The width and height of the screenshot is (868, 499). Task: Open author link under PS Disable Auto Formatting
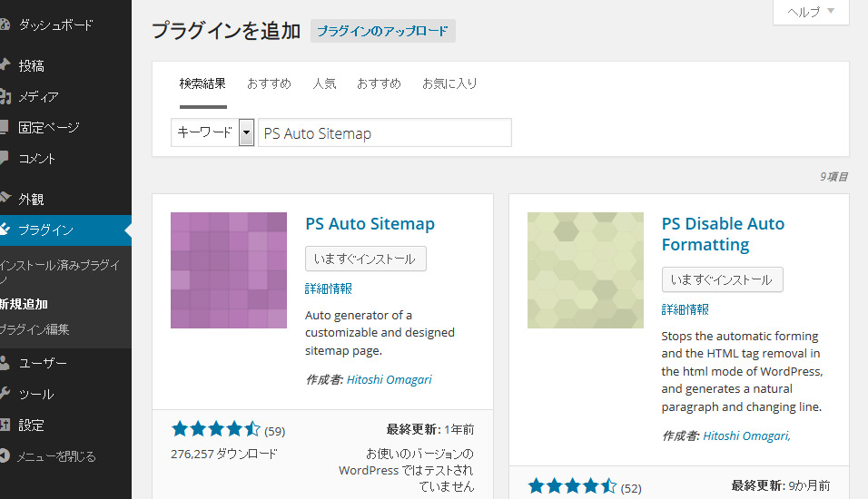pos(746,435)
